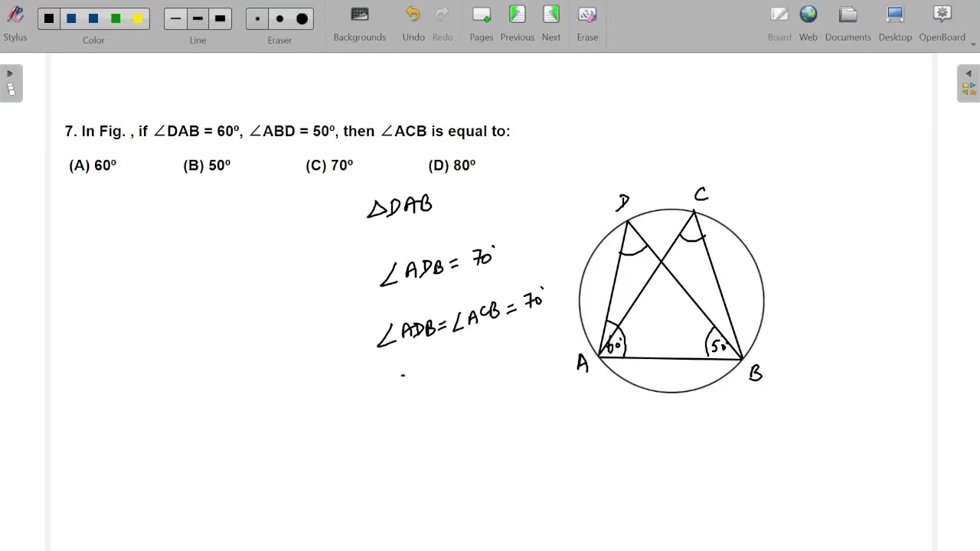Image resolution: width=980 pixels, height=551 pixels.
Task: Show the Desktop mode
Action: pyautogui.click(x=895, y=24)
